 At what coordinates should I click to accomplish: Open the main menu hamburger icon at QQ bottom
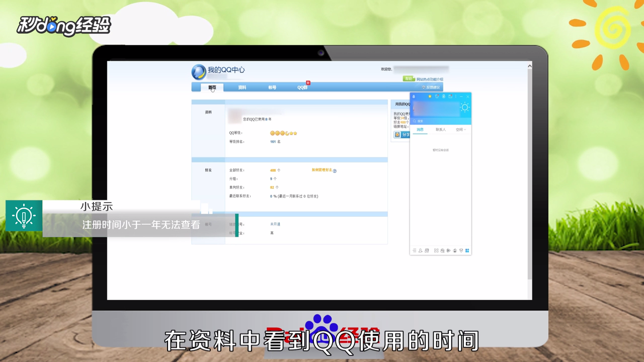(415, 250)
